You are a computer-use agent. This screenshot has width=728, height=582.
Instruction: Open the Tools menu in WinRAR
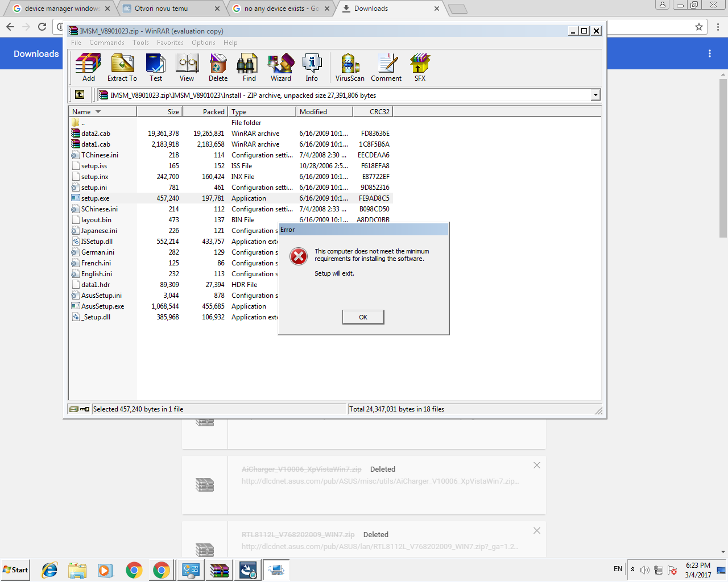(x=140, y=43)
